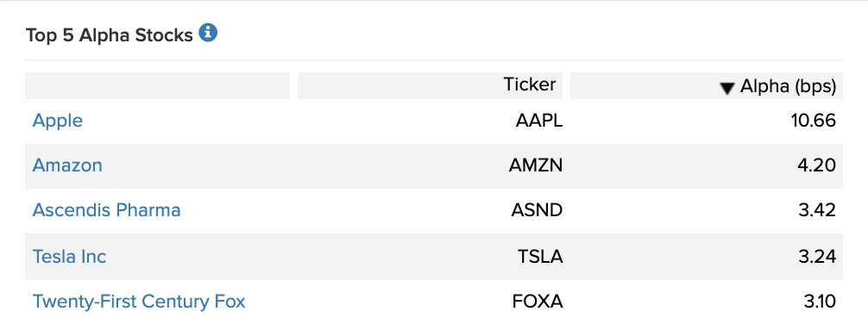
Task: Click the 3.10 alpha value
Action: point(820,302)
